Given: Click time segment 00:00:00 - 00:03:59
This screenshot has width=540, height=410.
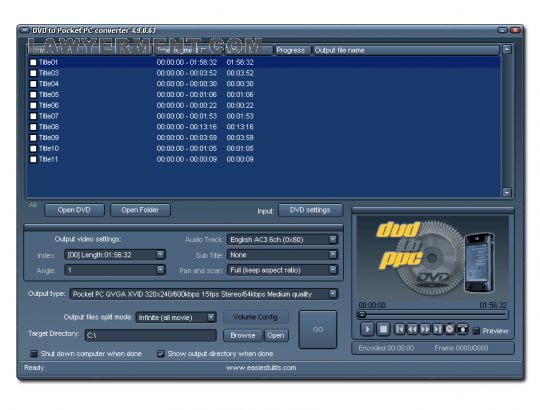Looking at the screenshot, I should [187, 138].
